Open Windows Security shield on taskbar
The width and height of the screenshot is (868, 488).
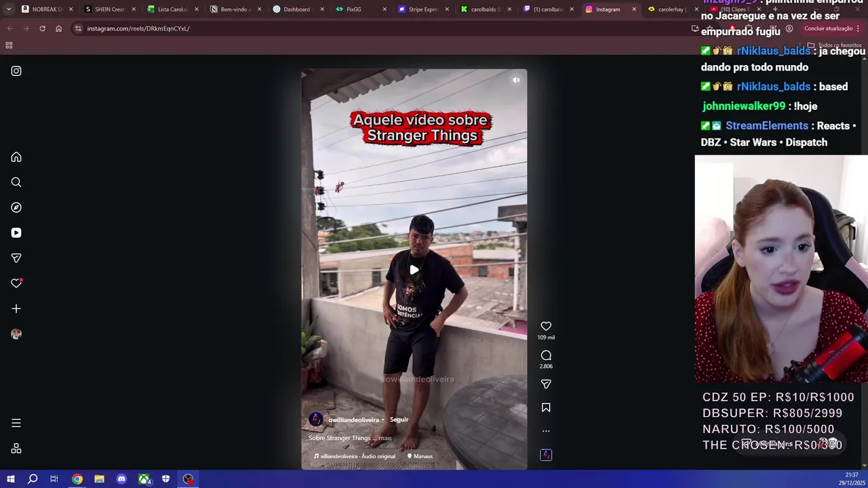click(165, 479)
